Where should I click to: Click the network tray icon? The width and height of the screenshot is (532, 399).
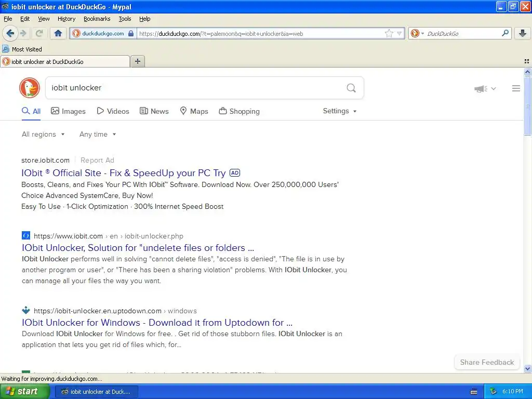point(493,392)
